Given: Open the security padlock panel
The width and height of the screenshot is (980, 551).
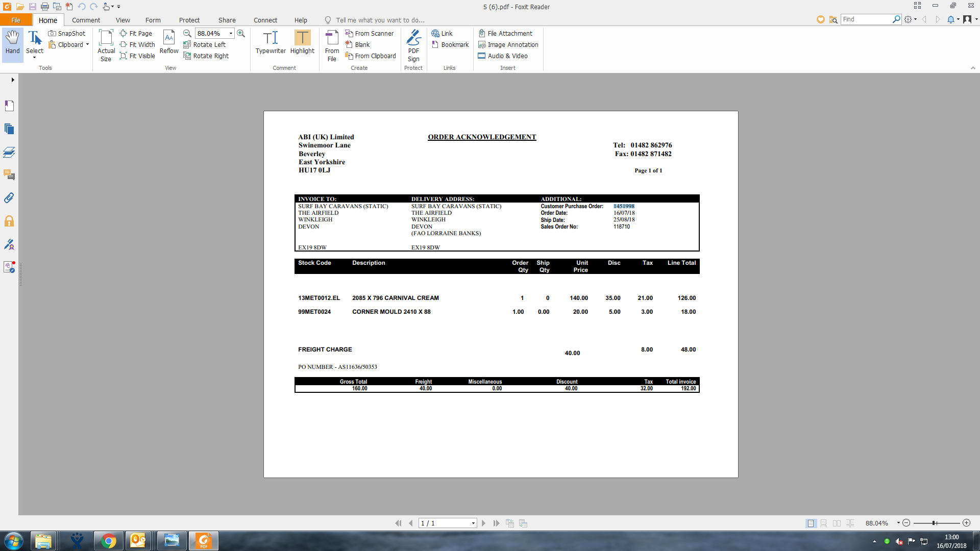Looking at the screenshot, I should pos(9,221).
